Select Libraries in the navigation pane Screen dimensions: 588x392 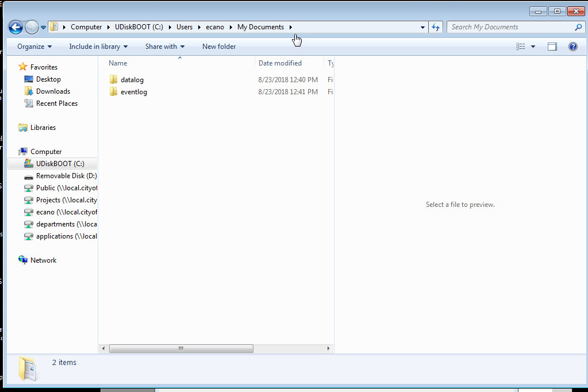click(43, 128)
